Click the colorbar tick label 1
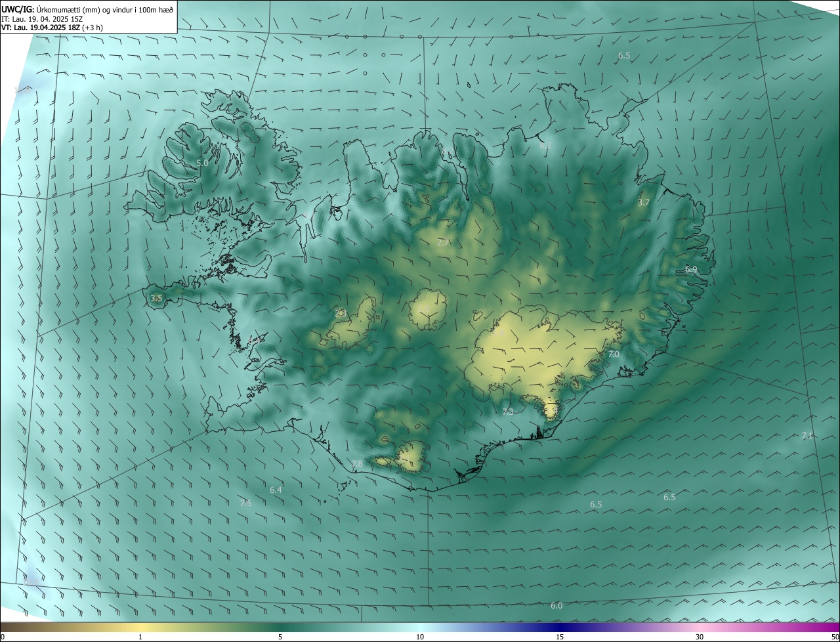The width and height of the screenshot is (840, 642). point(140,637)
